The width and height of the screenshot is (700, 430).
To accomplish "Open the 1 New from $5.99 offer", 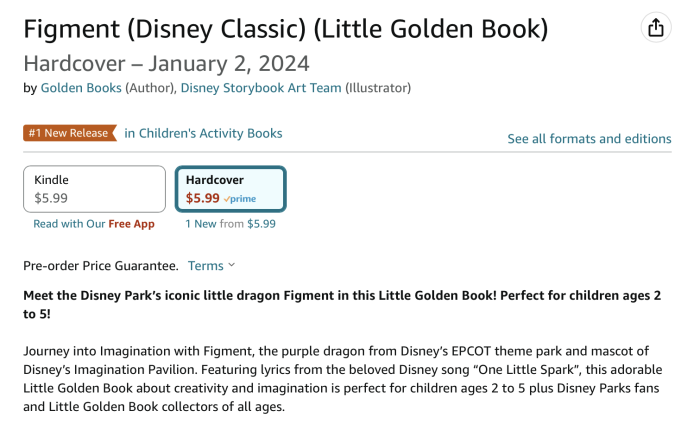I will [230, 224].
